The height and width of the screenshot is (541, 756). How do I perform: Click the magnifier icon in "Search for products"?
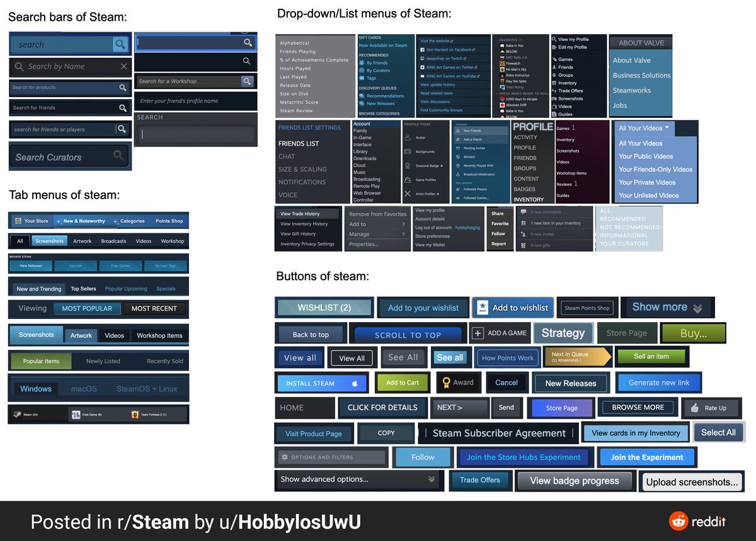pyautogui.click(x=123, y=88)
